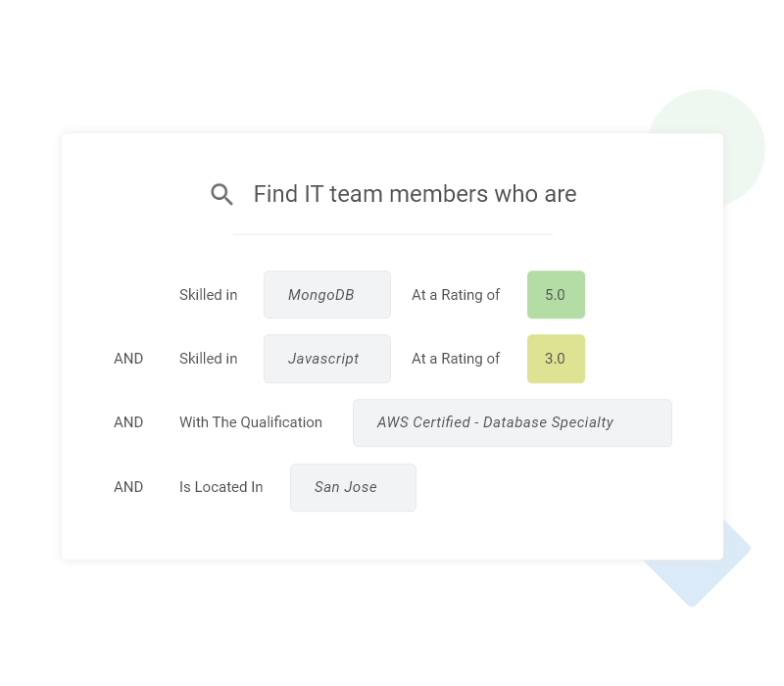Click the 'Skilled in' label beside Javascript
Viewport: 784px width, 686px height.
pos(208,359)
